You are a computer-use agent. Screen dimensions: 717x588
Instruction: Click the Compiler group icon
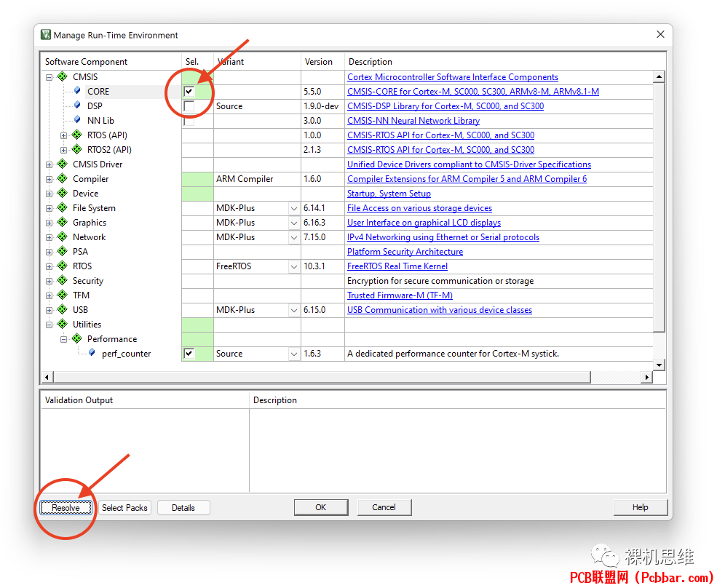63,179
